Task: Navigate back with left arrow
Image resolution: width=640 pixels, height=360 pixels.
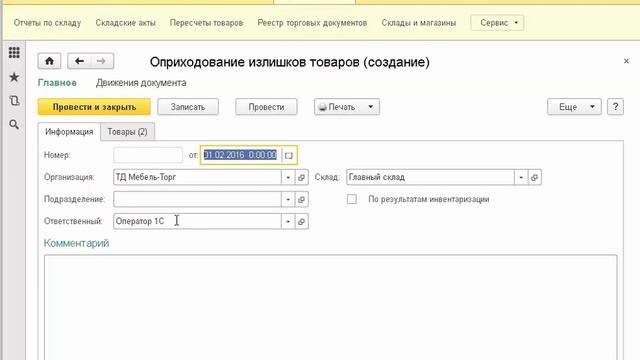Action: pyautogui.click(x=79, y=61)
